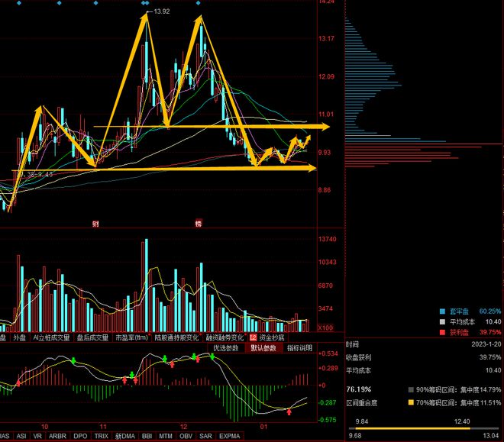
Task: Switch to AI立桩成交量 indicator tab
Action: (x=51, y=337)
